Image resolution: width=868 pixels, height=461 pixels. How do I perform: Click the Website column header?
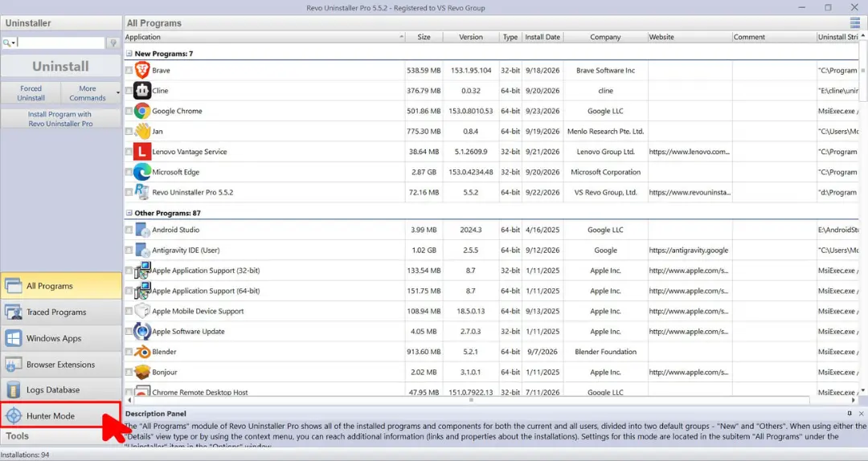coord(690,37)
